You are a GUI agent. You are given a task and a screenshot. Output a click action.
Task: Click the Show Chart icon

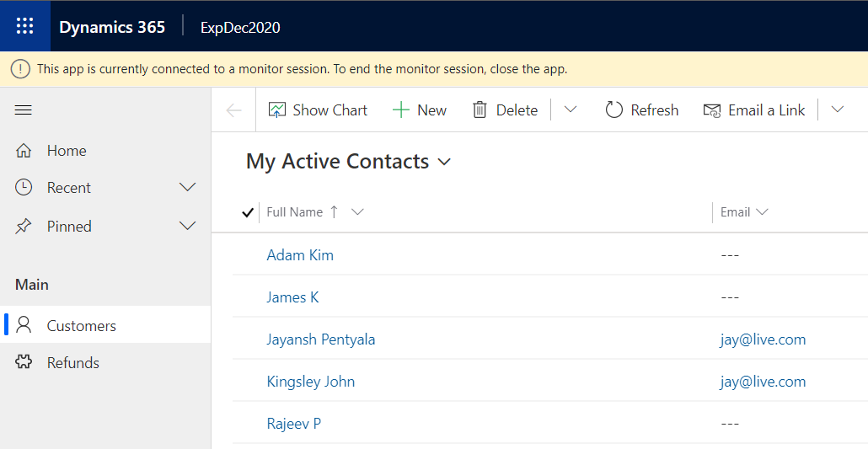coord(277,110)
